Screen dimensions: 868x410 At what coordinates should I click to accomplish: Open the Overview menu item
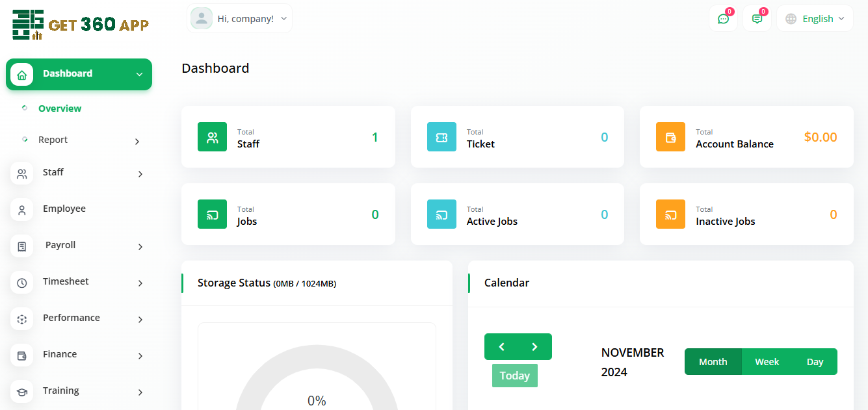pyautogui.click(x=60, y=109)
